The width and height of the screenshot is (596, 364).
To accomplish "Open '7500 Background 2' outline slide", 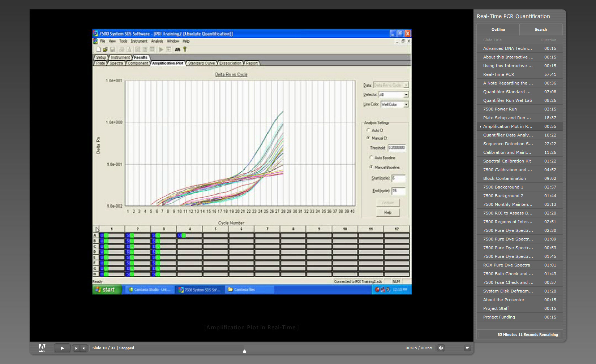I will pos(519,196).
